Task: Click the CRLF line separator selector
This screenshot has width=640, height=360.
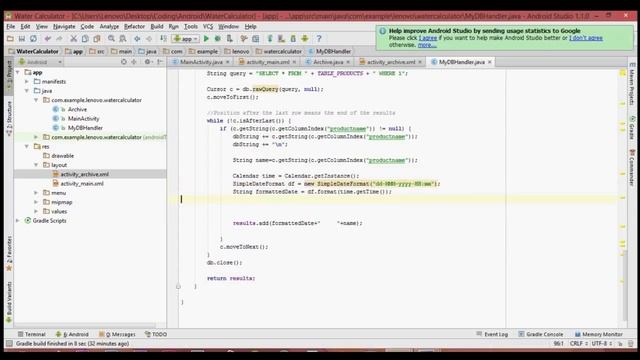Action: pyautogui.click(x=578, y=344)
